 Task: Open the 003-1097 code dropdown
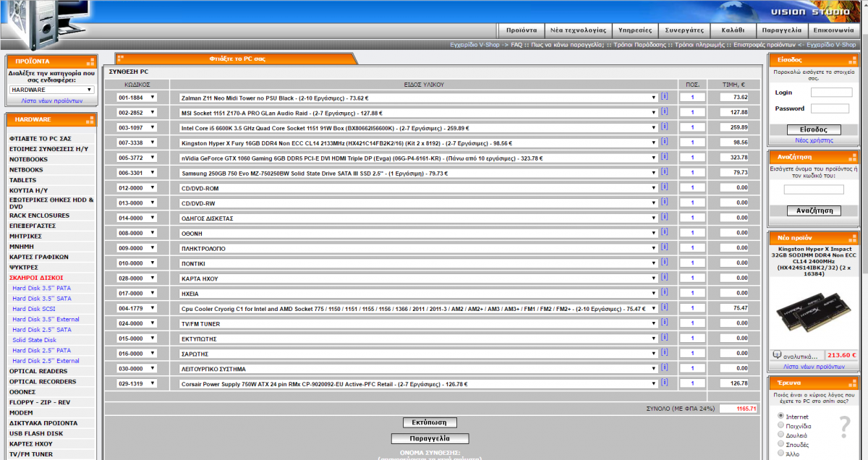point(137,127)
